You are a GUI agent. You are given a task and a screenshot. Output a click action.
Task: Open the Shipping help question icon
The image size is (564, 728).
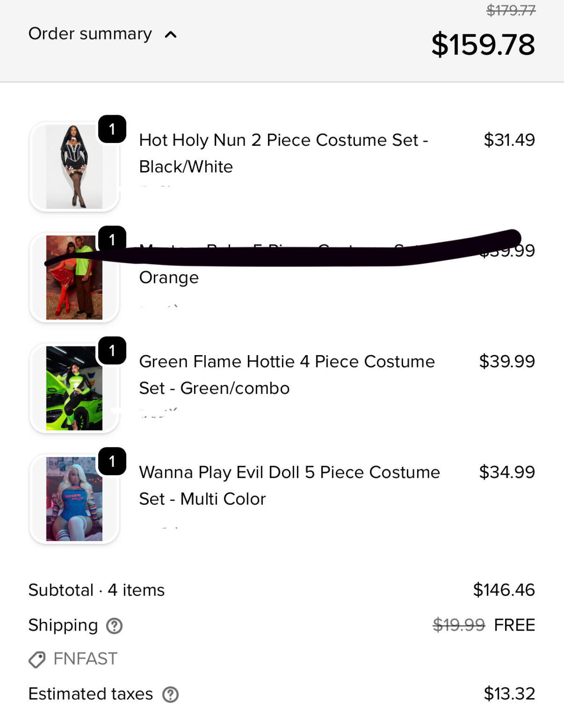coord(114,626)
